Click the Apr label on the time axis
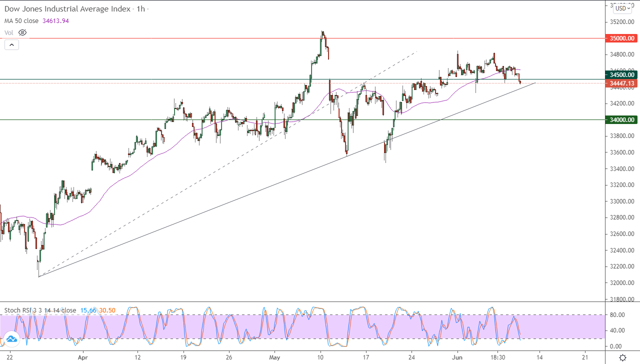640x364 pixels. (x=83, y=358)
